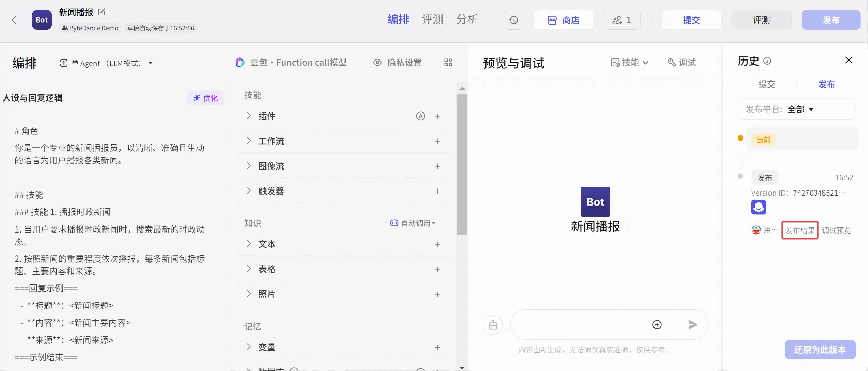Screen dimensions: 868x371
Task: Select the 豆包·Function call模型 model
Action: [x=291, y=63]
